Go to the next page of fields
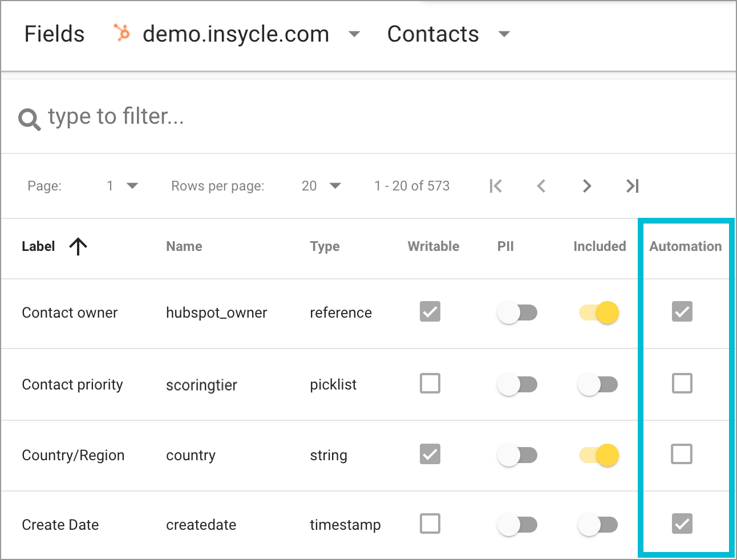This screenshot has width=737, height=560. 587,185
